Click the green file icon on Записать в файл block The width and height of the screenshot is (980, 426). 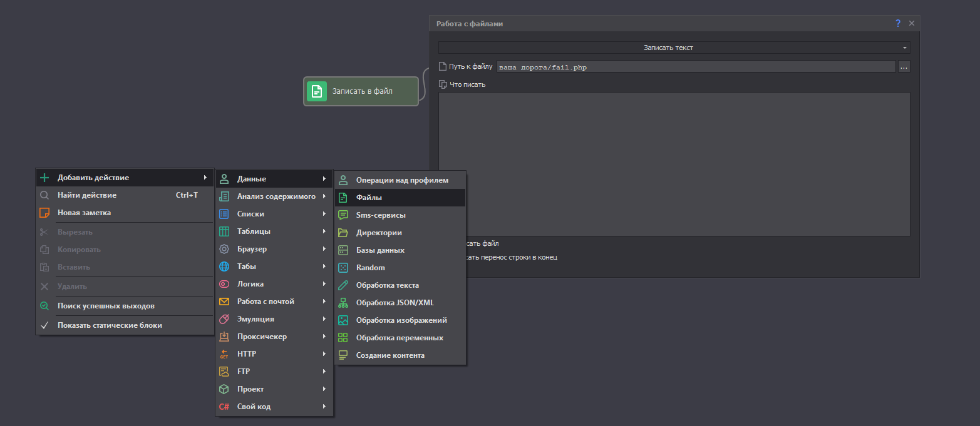tap(317, 91)
